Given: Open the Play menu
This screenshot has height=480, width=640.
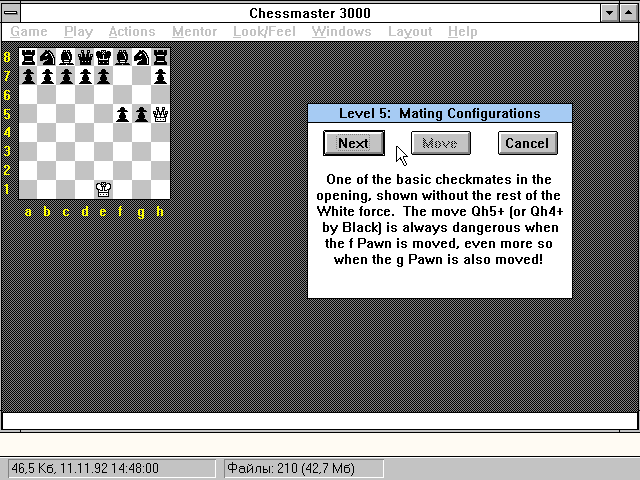Looking at the screenshot, I should tap(78, 32).
